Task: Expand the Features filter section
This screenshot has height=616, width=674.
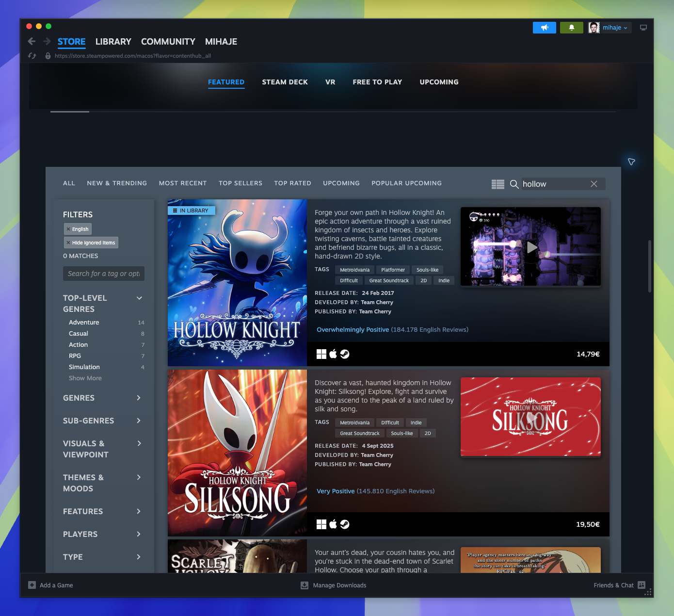Action: coord(138,511)
